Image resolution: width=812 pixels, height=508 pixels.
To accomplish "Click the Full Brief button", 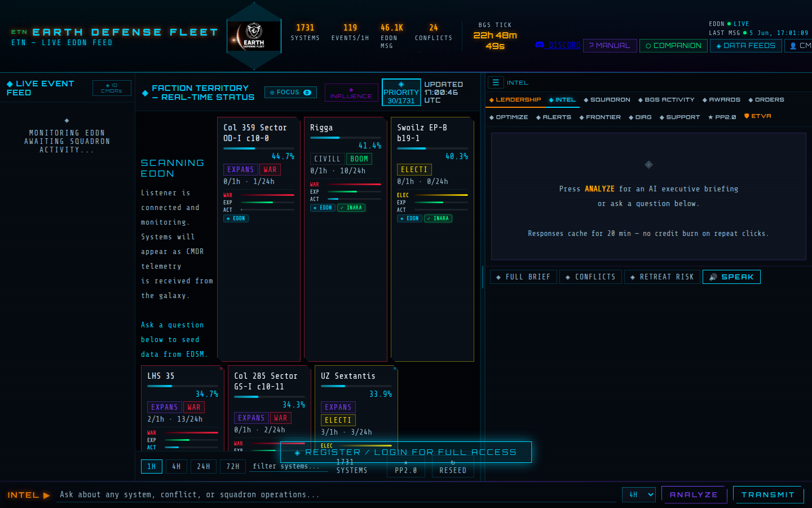I will (x=523, y=277).
